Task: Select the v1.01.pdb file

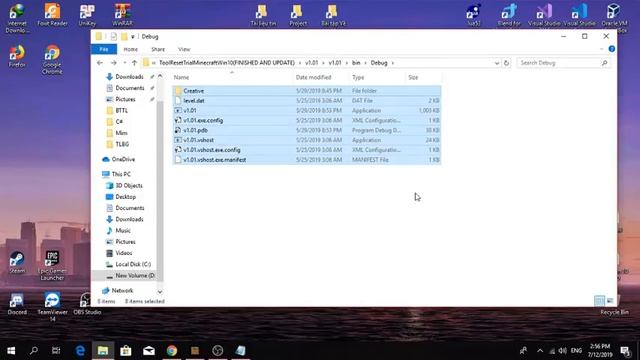Action: [x=306, y=130]
